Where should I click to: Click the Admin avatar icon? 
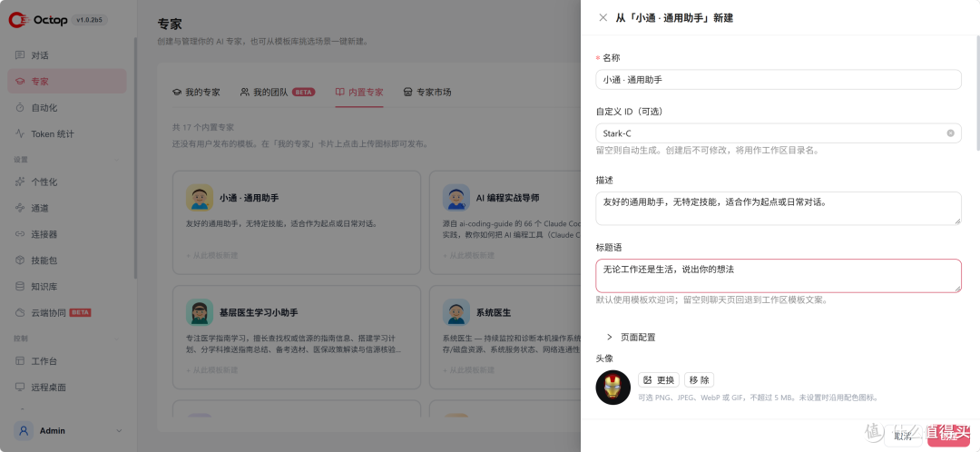24,431
